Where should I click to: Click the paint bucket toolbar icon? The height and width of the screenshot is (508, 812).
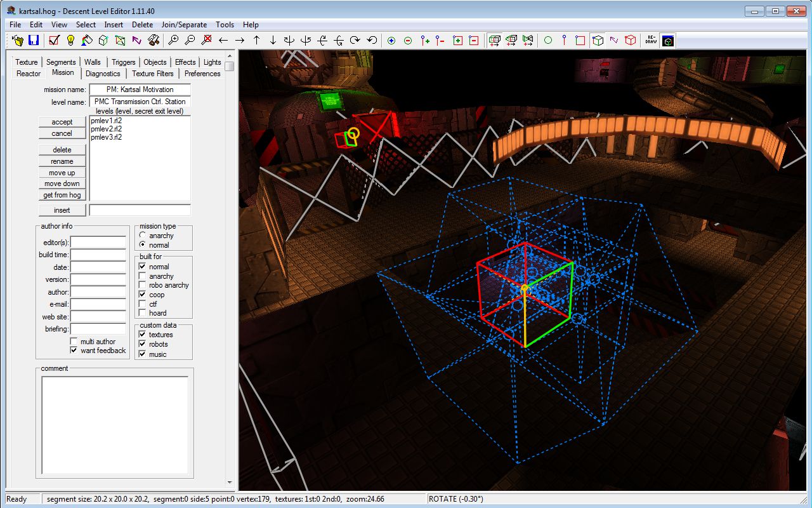[x=87, y=41]
